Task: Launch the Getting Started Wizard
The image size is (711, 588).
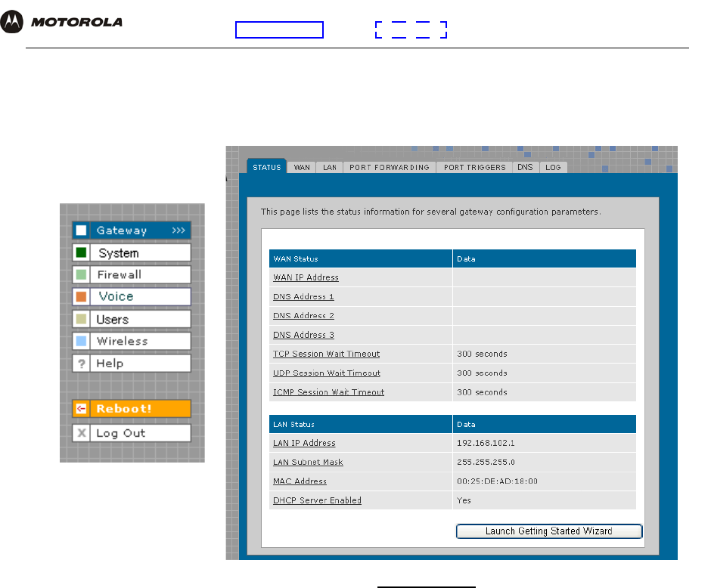Action: tap(549, 531)
